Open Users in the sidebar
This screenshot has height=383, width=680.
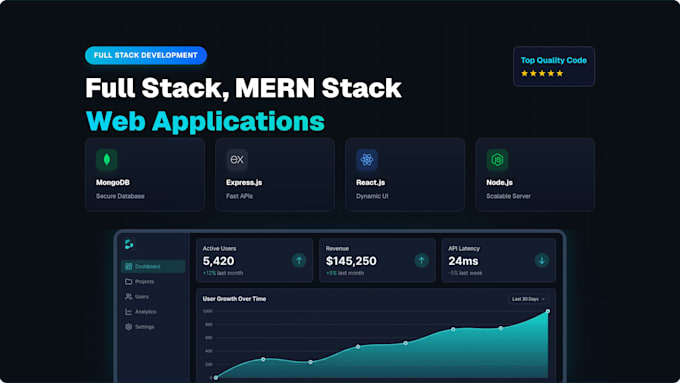pos(153,297)
